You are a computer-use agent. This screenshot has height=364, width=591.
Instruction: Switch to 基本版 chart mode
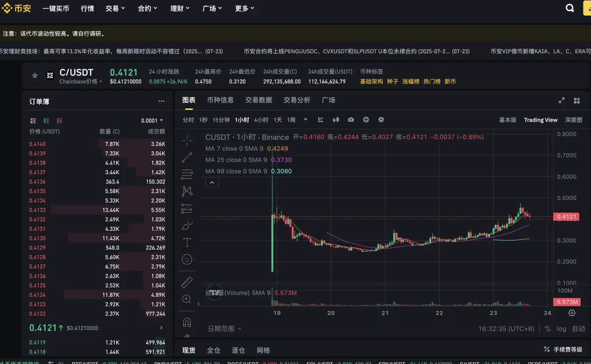[508, 120]
